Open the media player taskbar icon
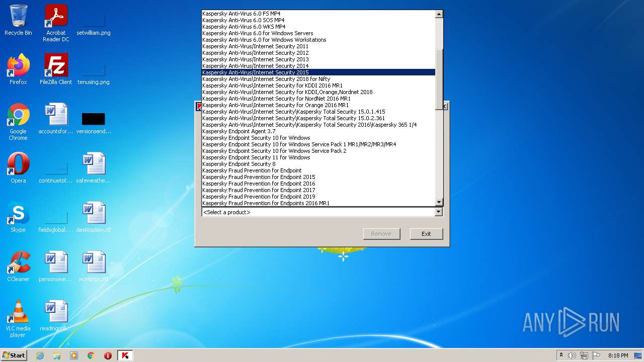Screen dimensions: 644x362 pyautogui.click(x=74, y=355)
